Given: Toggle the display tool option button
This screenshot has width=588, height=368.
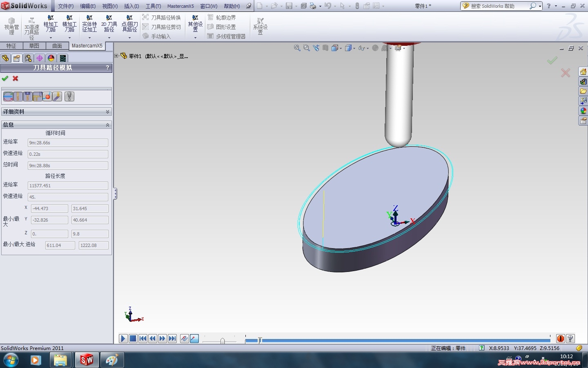Looking at the screenshot, I should pos(18,96).
